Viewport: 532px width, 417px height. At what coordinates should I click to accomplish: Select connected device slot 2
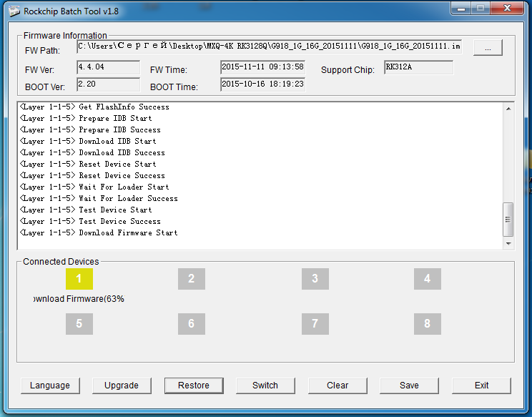click(x=192, y=279)
